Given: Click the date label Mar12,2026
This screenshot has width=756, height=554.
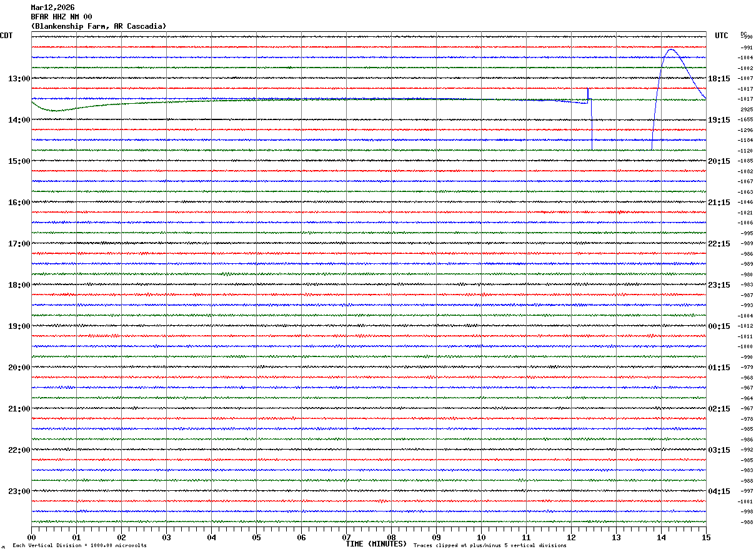Looking at the screenshot, I should (52, 8).
